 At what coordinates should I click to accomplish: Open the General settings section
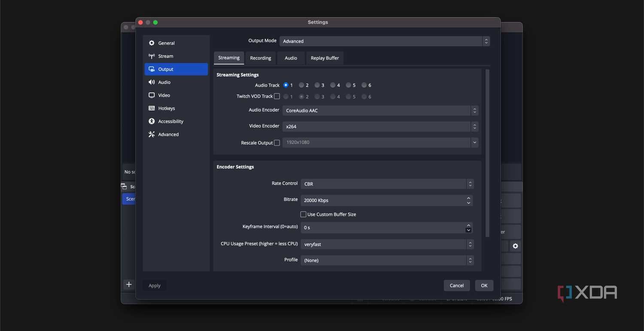(176, 43)
